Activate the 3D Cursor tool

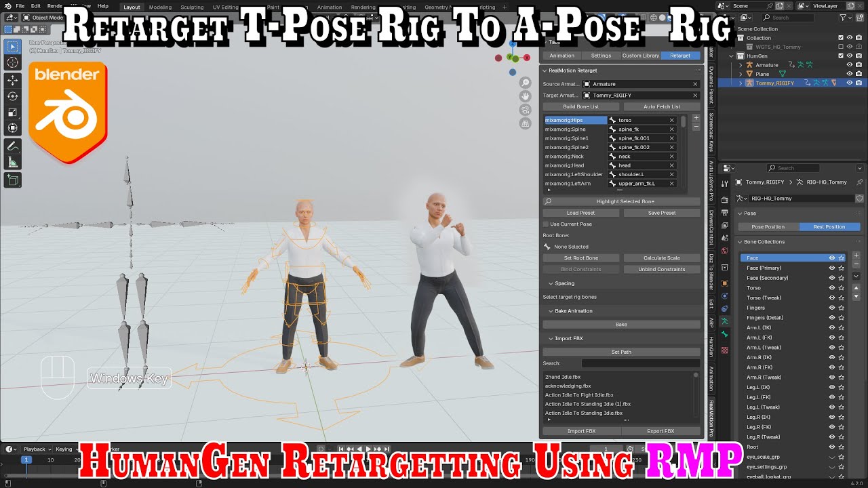point(12,62)
